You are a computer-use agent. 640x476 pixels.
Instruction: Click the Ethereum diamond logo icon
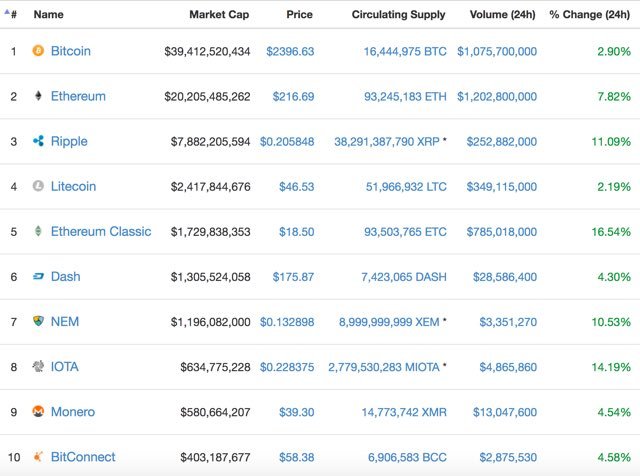[x=38, y=96]
